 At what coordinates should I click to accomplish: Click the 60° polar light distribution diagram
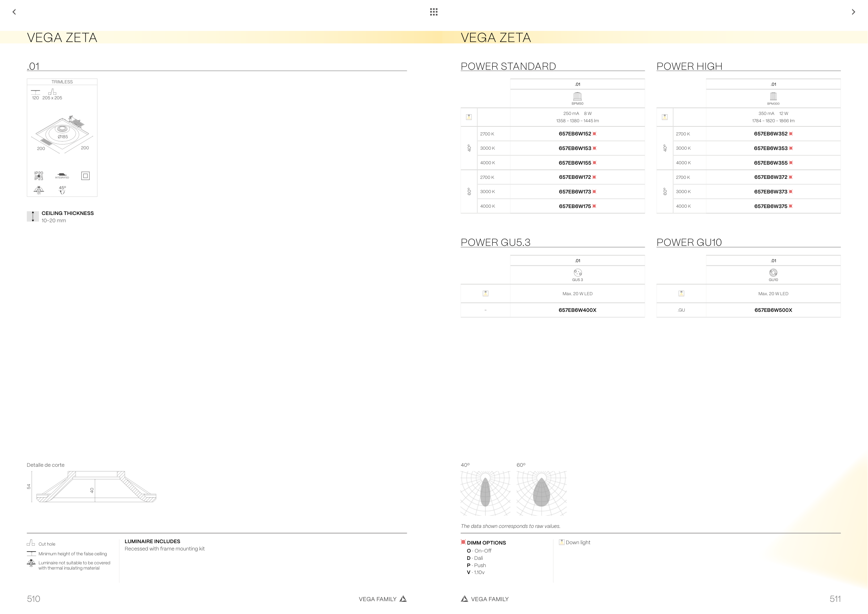(541, 493)
